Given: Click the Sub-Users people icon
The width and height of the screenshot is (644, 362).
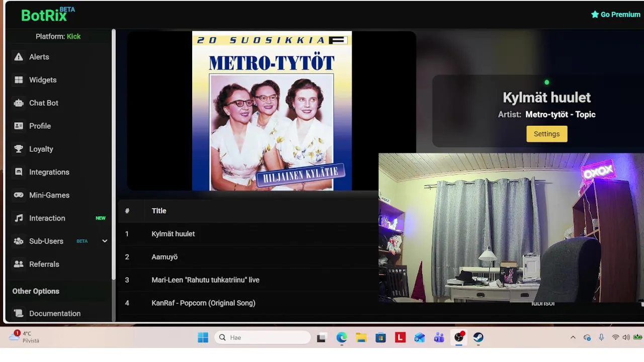Looking at the screenshot, I should [x=19, y=241].
